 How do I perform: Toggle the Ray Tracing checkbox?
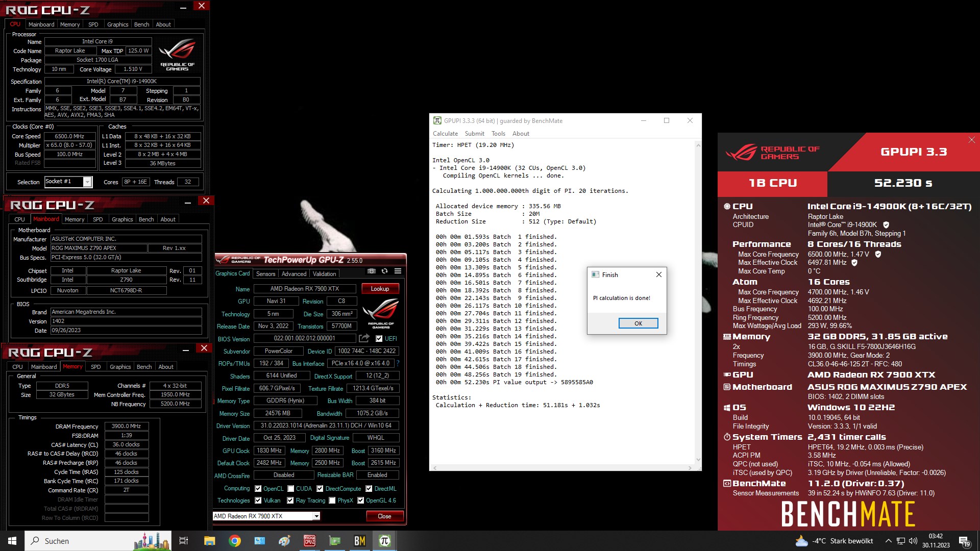(x=290, y=500)
